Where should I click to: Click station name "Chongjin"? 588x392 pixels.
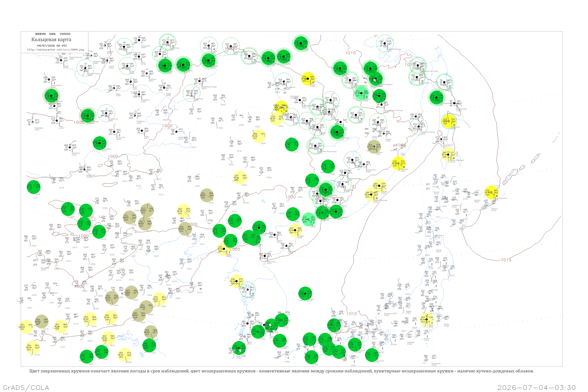coord(300,236)
